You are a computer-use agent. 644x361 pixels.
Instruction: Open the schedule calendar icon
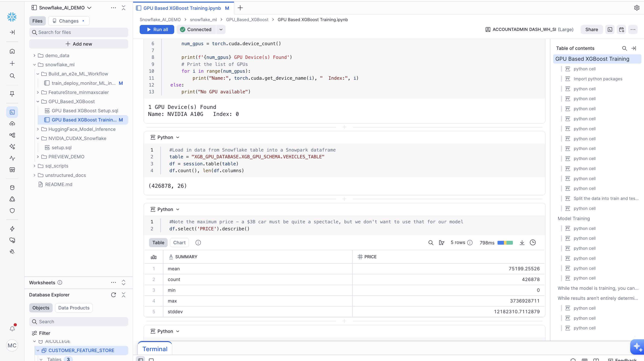[x=621, y=29]
